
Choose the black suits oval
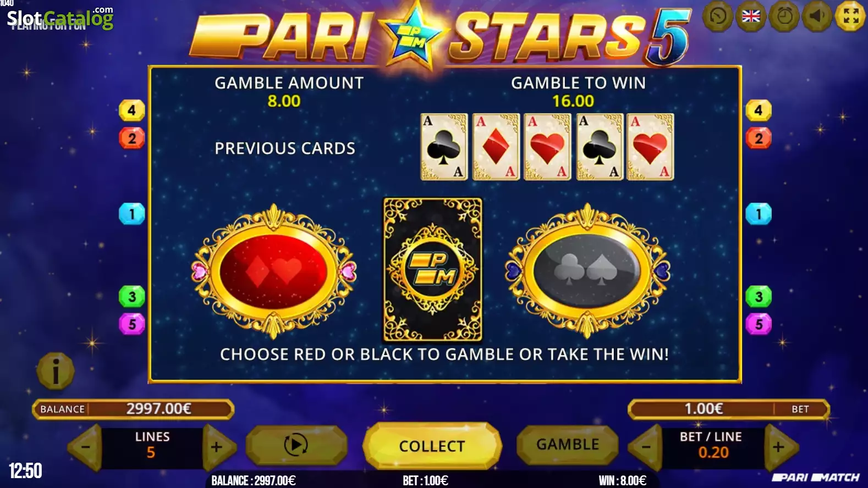(587, 271)
